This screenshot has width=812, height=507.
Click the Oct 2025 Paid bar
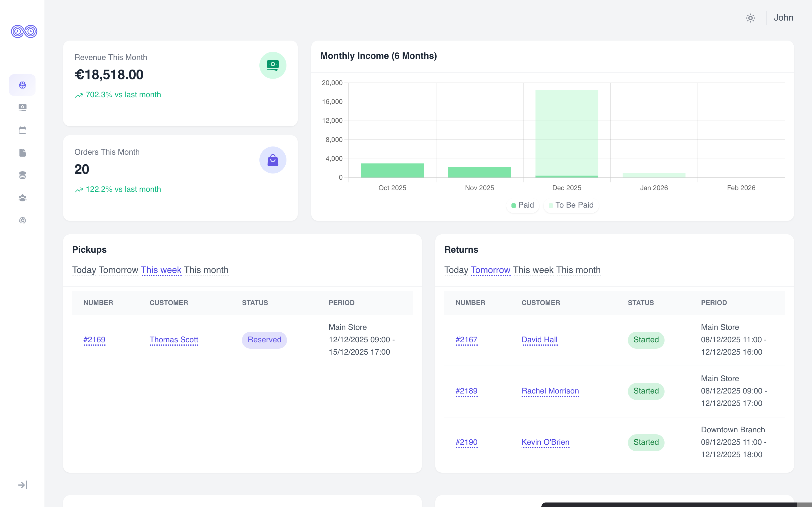pyautogui.click(x=392, y=170)
